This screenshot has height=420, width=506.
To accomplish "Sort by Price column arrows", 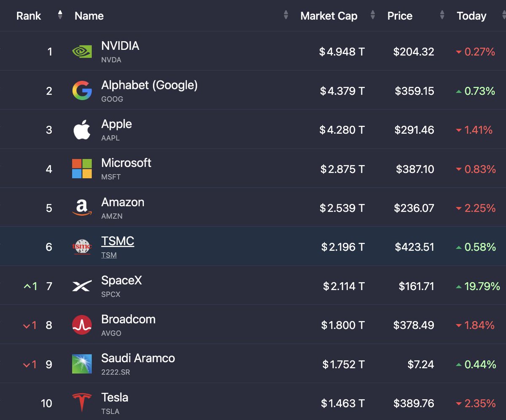I will pyautogui.click(x=442, y=16).
